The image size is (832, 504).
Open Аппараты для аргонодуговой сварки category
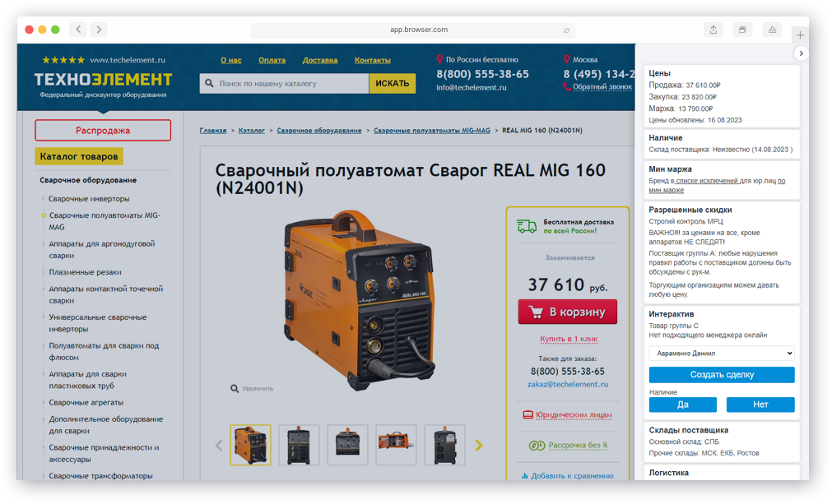[102, 250]
